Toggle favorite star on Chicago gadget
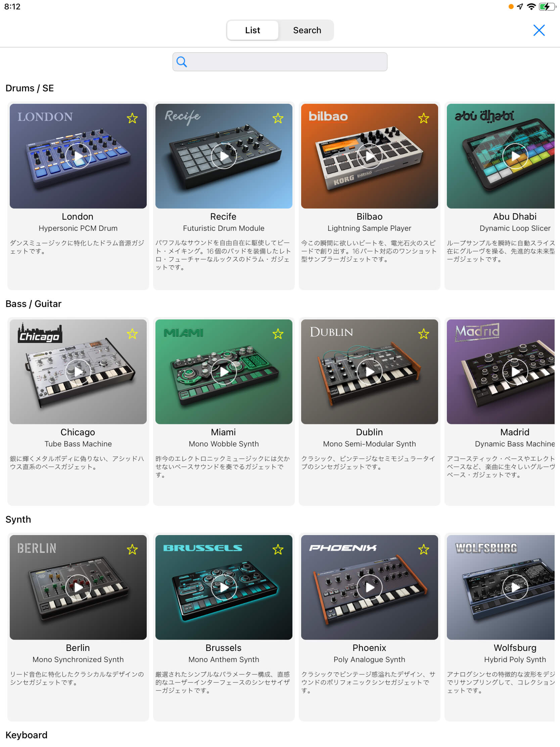This screenshot has height=747, width=560. coord(132,334)
